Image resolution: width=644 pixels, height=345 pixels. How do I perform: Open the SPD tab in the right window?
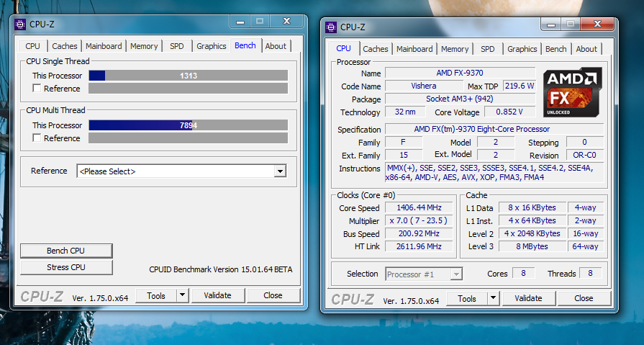pos(488,49)
